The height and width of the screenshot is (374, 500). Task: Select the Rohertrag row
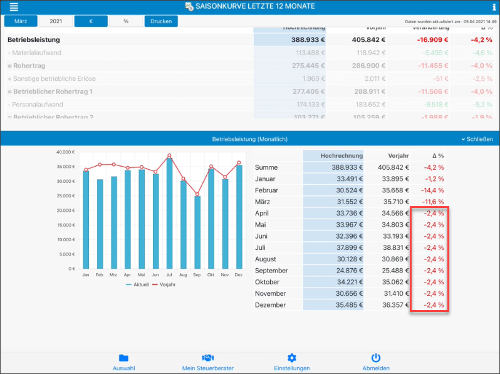click(249, 66)
